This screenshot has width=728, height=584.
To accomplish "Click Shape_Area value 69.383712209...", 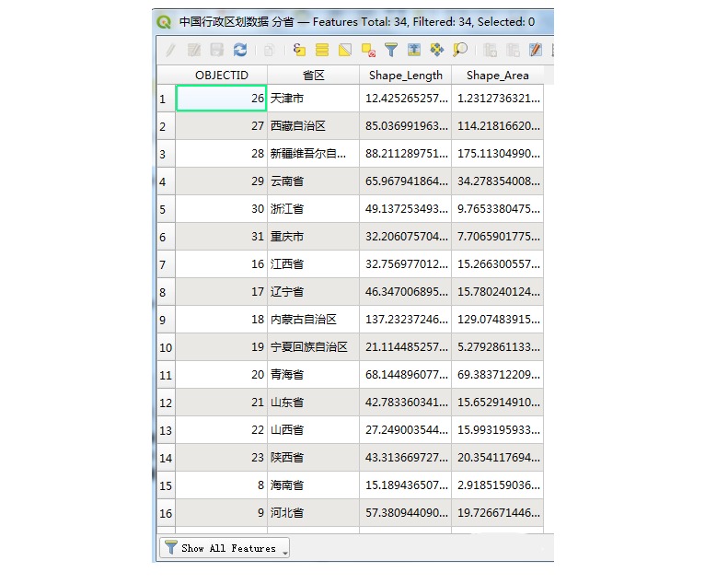I will coord(497,375).
